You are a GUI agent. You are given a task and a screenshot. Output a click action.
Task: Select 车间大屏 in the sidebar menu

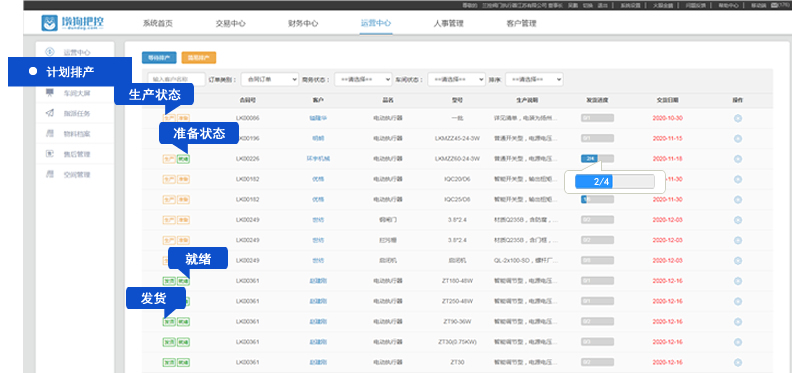[x=76, y=93]
